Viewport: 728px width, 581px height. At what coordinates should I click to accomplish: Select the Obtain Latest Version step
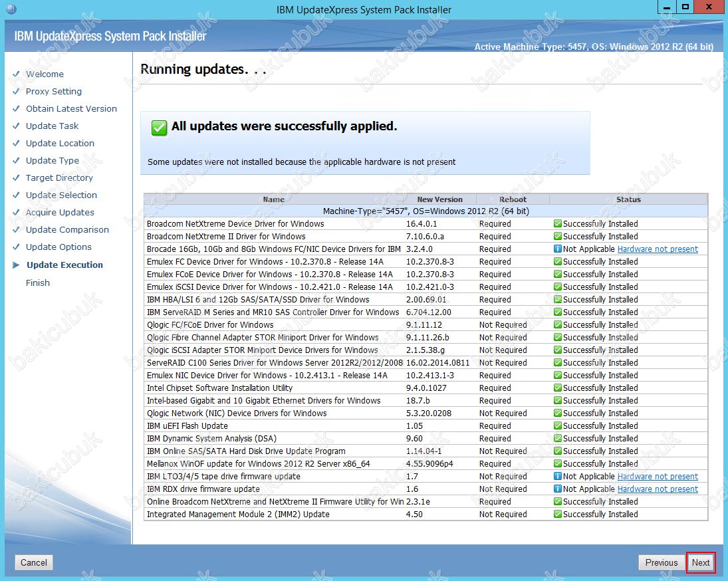72,108
